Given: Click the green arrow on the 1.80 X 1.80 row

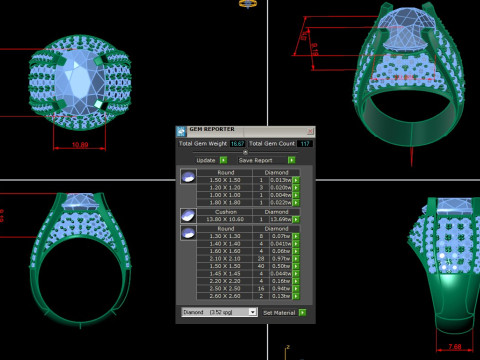Looking at the screenshot, I should tap(296, 203).
